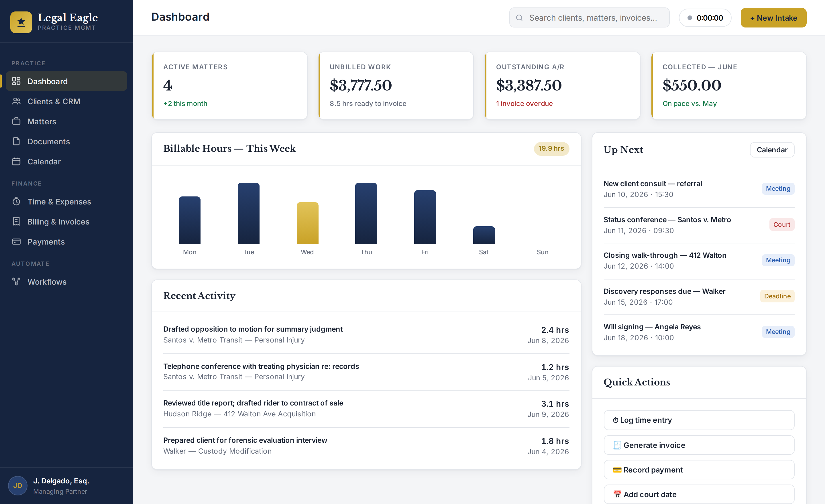Click the 1 invoice overdue text
This screenshot has width=825, height=504.
524,104
